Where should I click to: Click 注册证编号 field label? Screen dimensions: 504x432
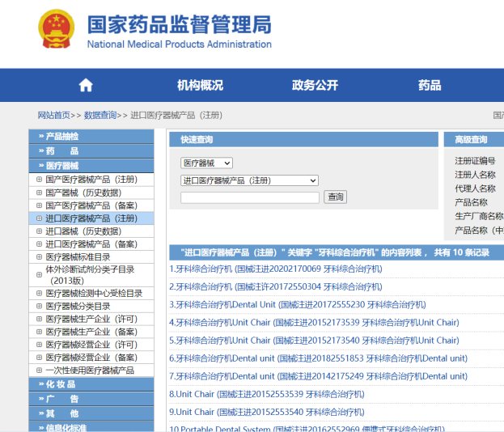click(x=475, y=160)
